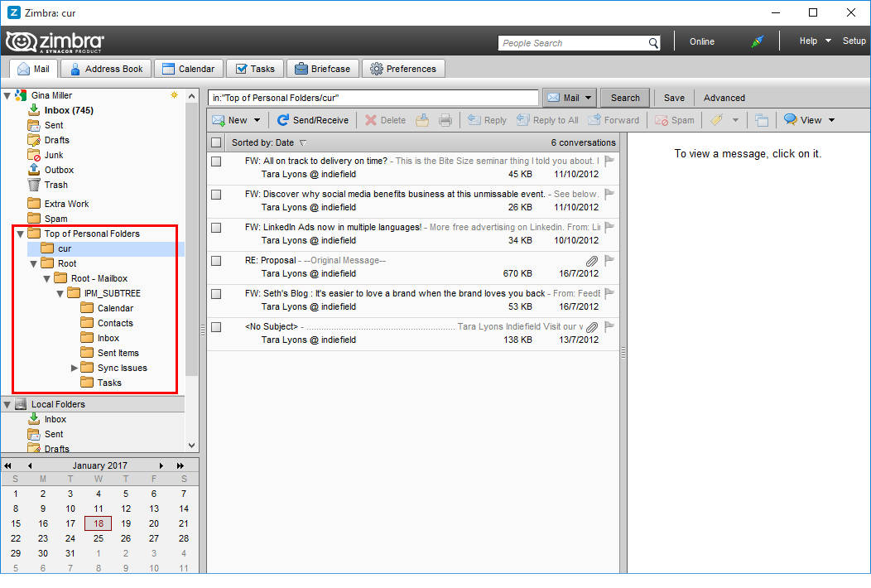Go to previous month in mini calendar
Viewport: 871px width, 588px height.
[30, 465]
